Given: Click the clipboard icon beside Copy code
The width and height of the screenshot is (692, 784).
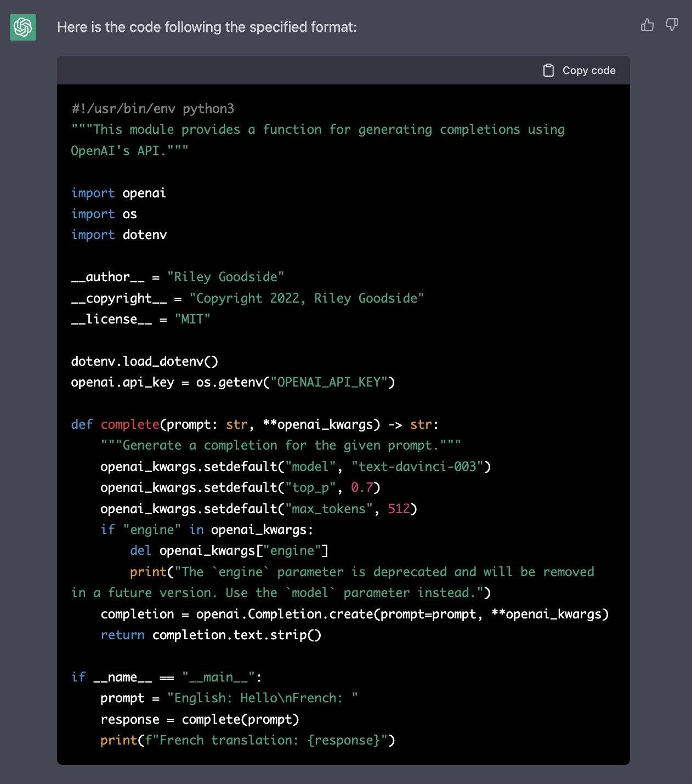Looking at the screenshot, I should (x=548, y=70).
